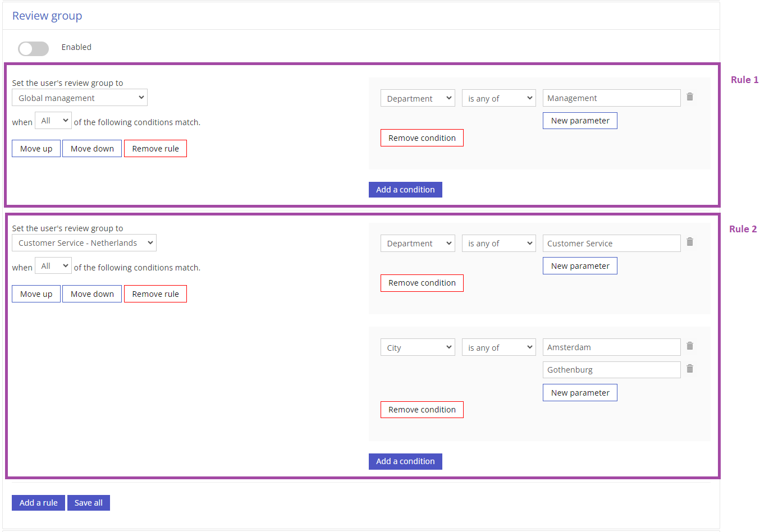Move the Global management rule down
769x532 pixels.
pos(92,149)
